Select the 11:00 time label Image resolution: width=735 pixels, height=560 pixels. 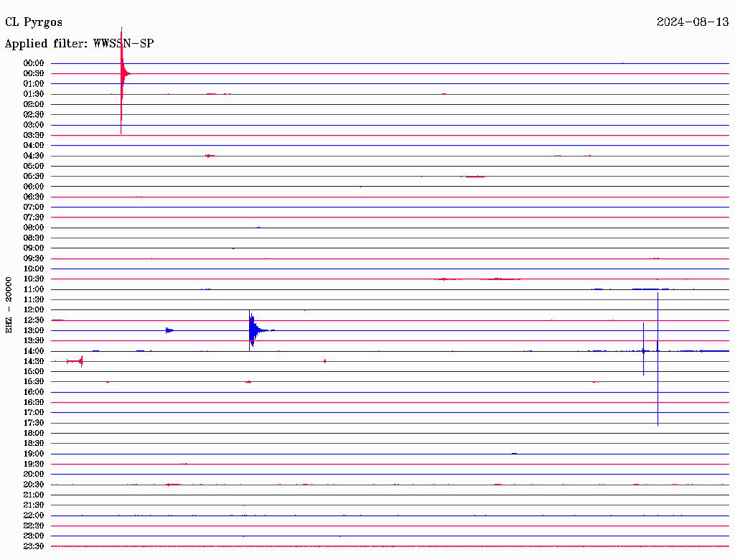[33, 289]
